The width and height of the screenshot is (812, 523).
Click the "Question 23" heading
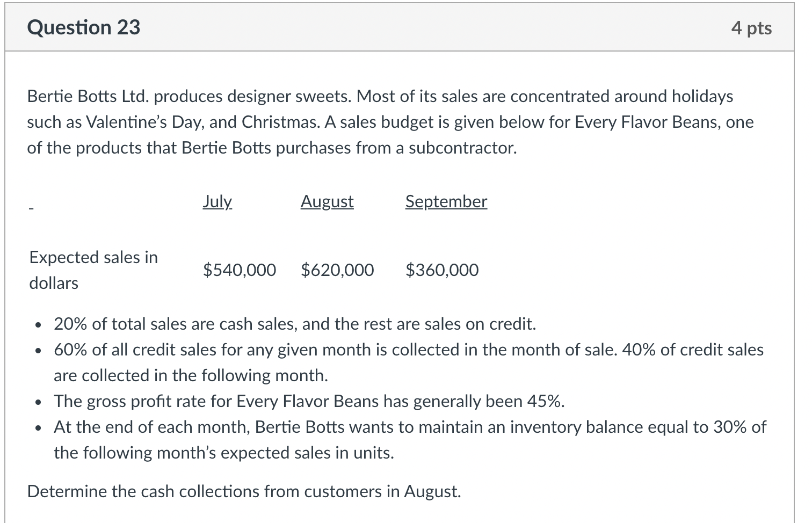click(x=84, y=27)
